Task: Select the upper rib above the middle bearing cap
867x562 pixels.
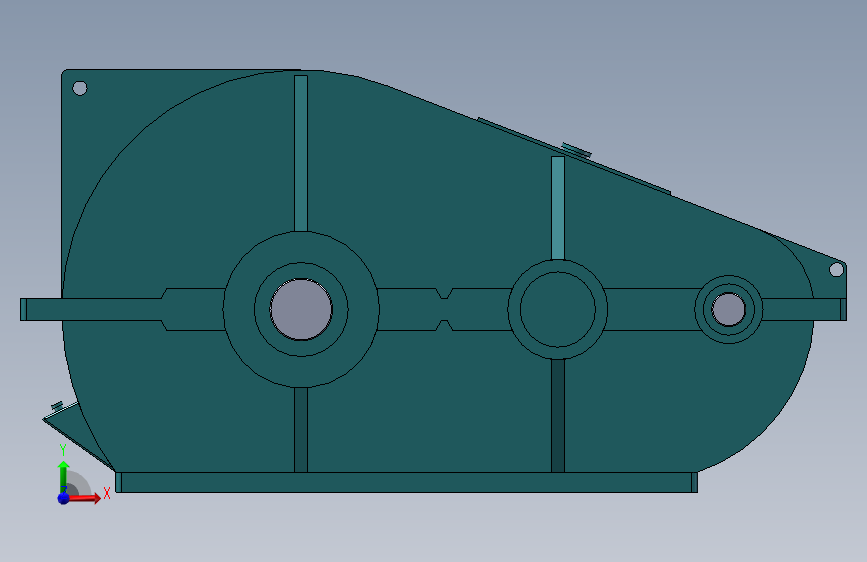Action: coord(558,208)
